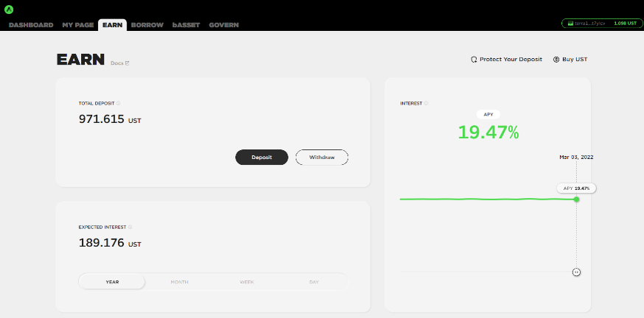Click the 1.098 UST wallet balance

[625, 24]
